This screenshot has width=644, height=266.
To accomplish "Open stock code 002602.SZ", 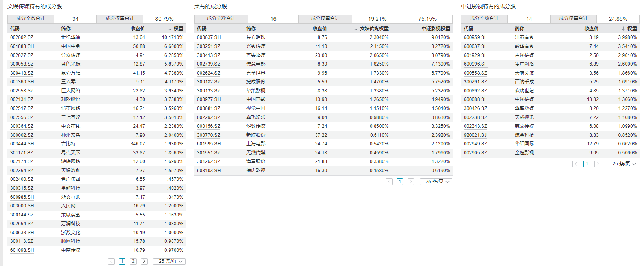I will [x=22, y=37].
